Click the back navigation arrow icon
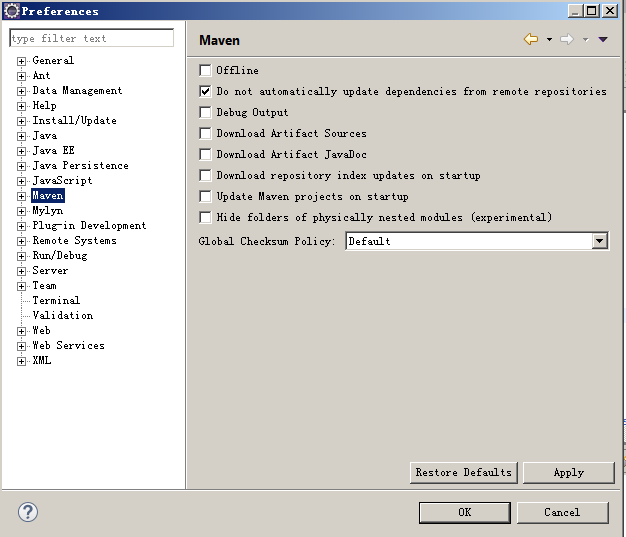Viewport: 626px width, 537px height. click(531, 39)
